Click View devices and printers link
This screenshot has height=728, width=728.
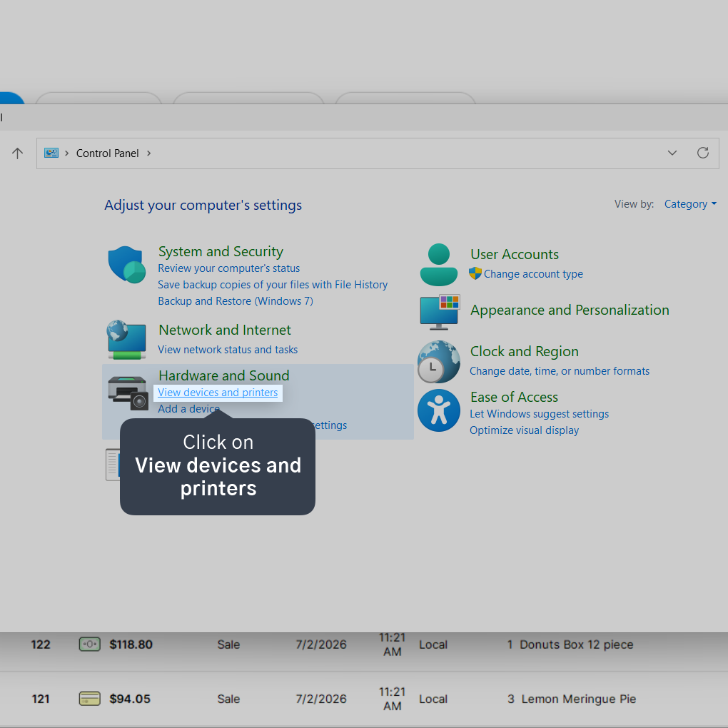point(218,393)
